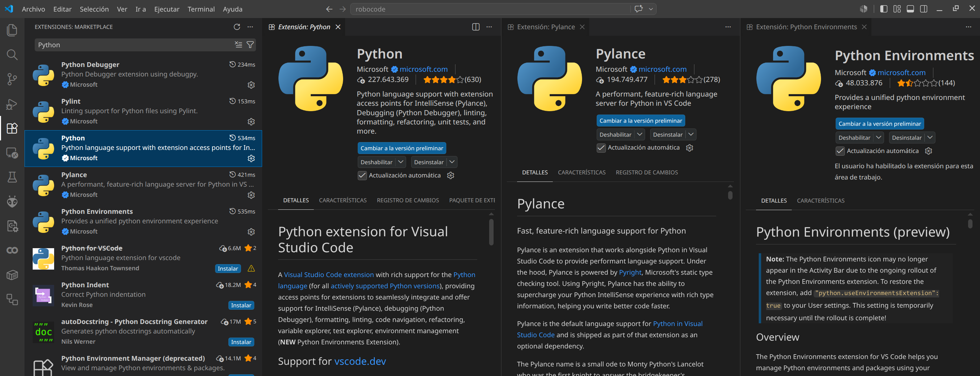Viewport: 980px width, 376px height.
Task: Toggle Python automatic update checkbox
Action: 362,175
